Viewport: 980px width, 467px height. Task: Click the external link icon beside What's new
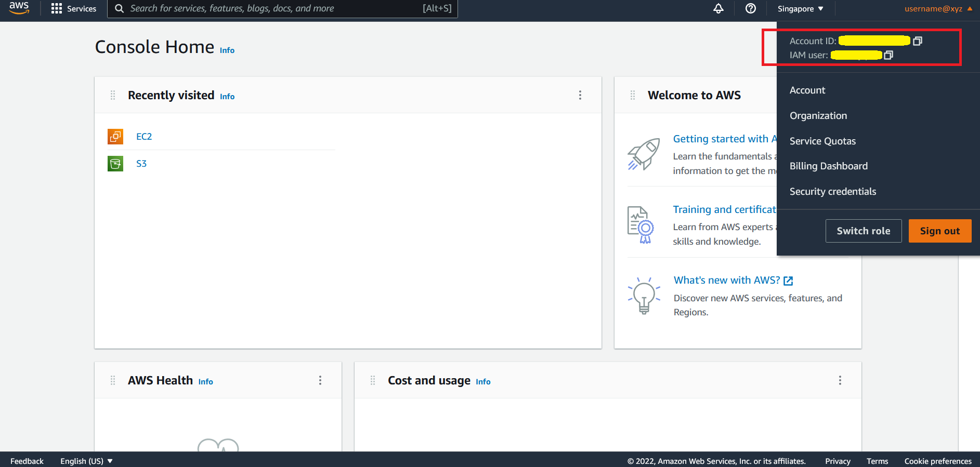[788, 281]
